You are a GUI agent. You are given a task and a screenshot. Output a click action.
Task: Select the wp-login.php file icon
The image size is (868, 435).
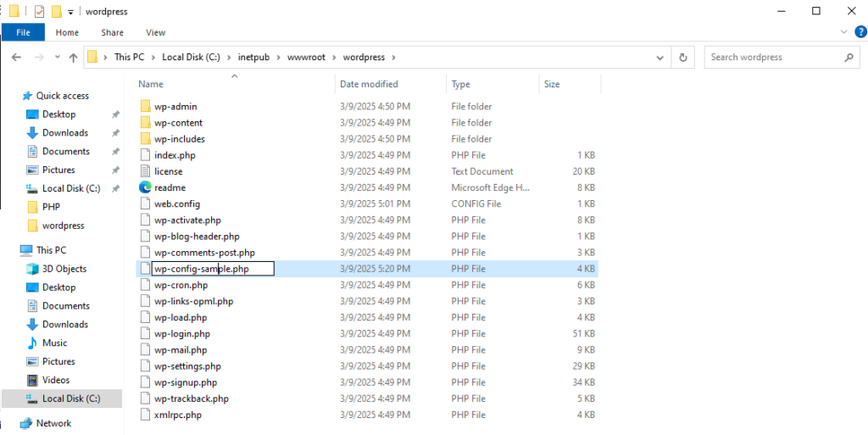145,334
